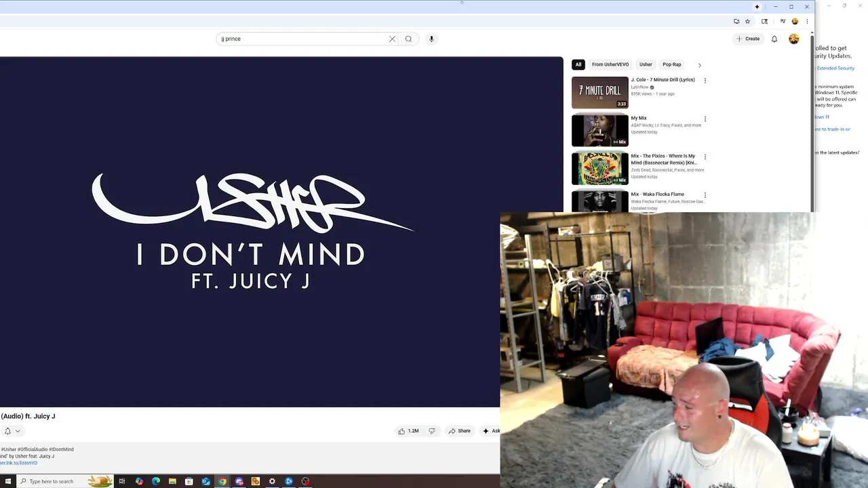This screenshot has height=488, width=868.
Task: Open options menu for J. Cole video
Action: [x=705, y=80]
